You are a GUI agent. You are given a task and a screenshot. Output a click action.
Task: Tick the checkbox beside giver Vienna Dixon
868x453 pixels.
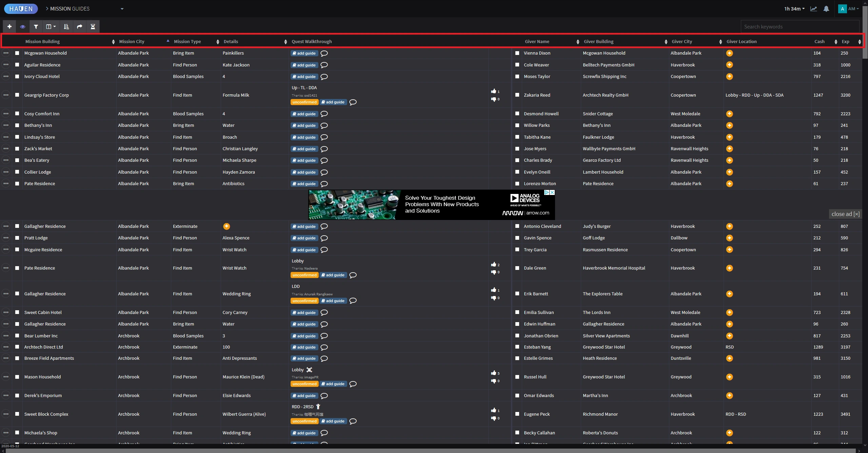[517, 53]
